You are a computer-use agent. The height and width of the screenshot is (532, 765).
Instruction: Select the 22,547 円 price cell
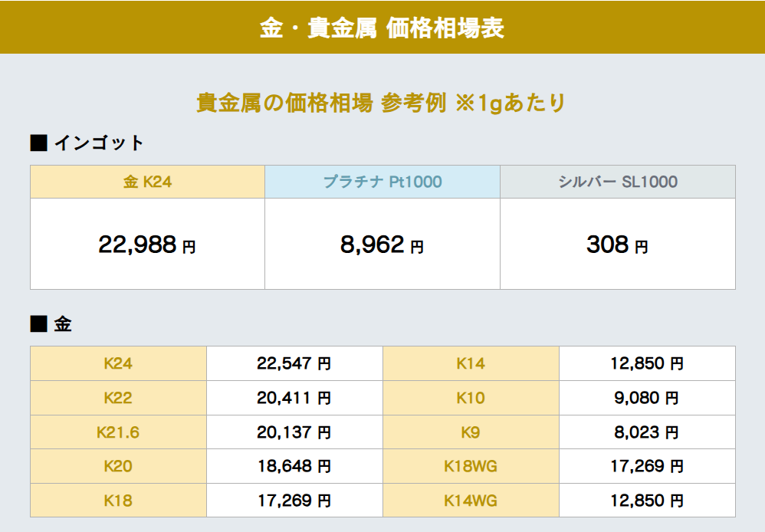click(294, 363)
